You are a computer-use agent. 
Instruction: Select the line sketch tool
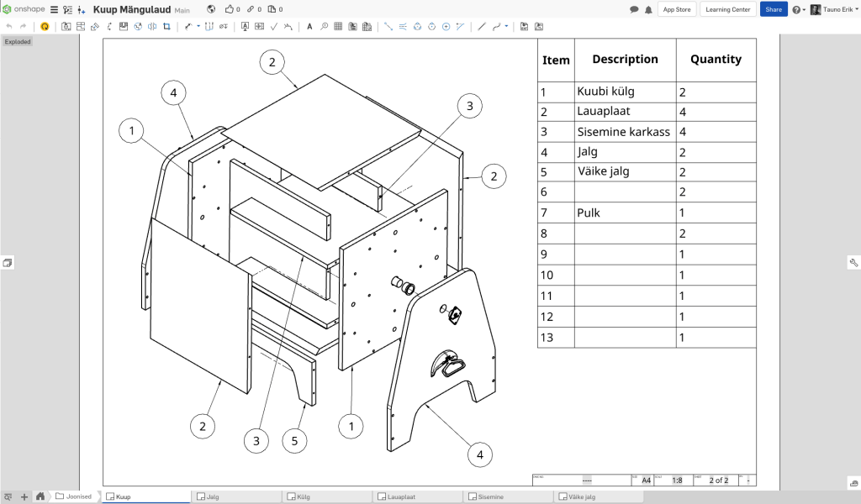[482, 26]
